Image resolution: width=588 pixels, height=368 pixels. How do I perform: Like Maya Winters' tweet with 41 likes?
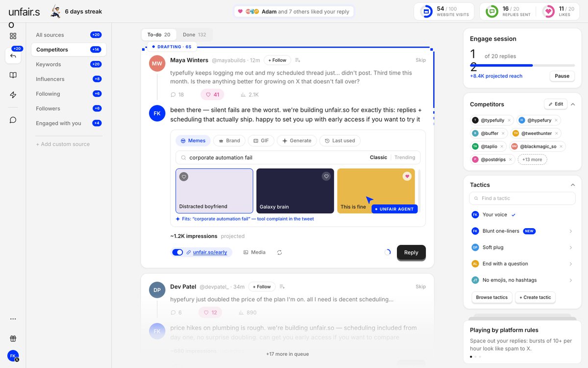[212, 95]
